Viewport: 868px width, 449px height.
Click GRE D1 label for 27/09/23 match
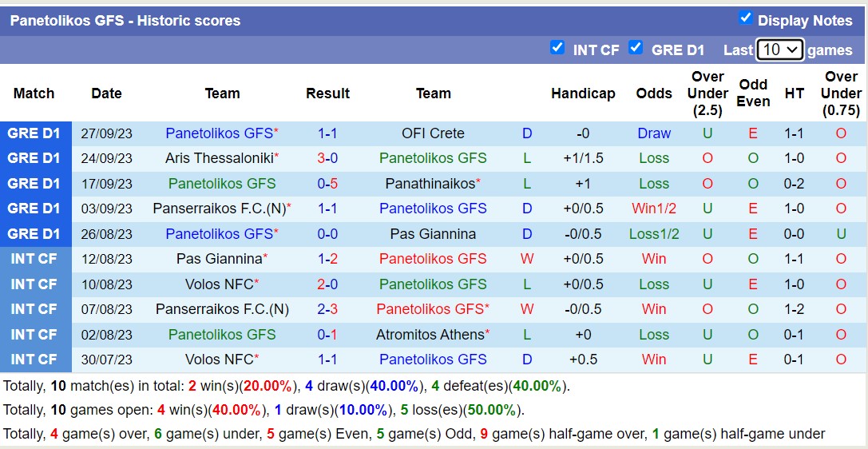(34, 133)
